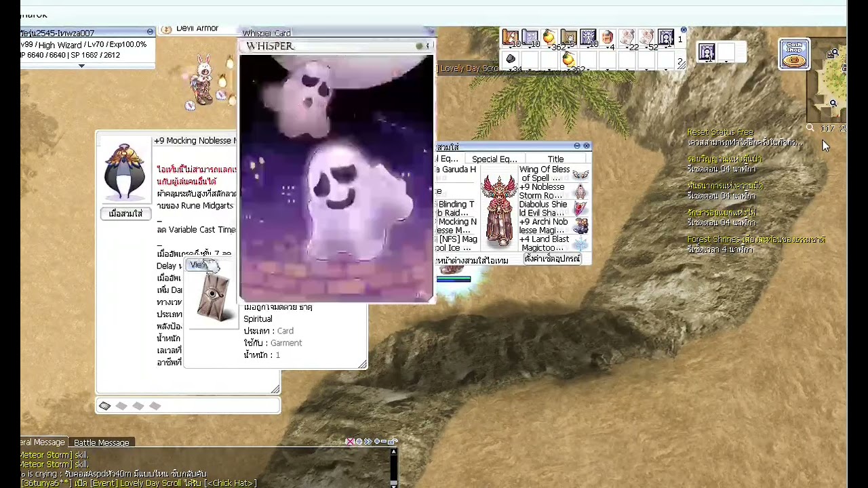Click the Mocking Noblesse garment image in item description
The height and width of the screenshot is (488, 868).
125,171
